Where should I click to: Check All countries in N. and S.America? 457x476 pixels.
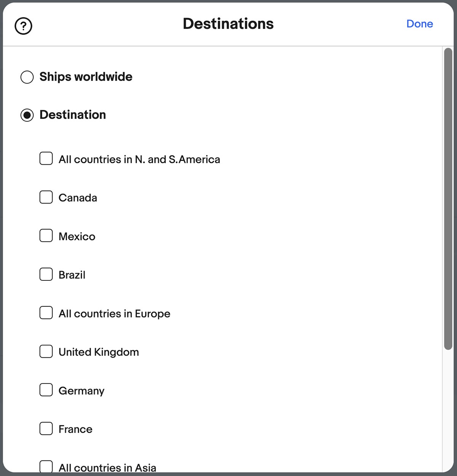click(46, 158)
